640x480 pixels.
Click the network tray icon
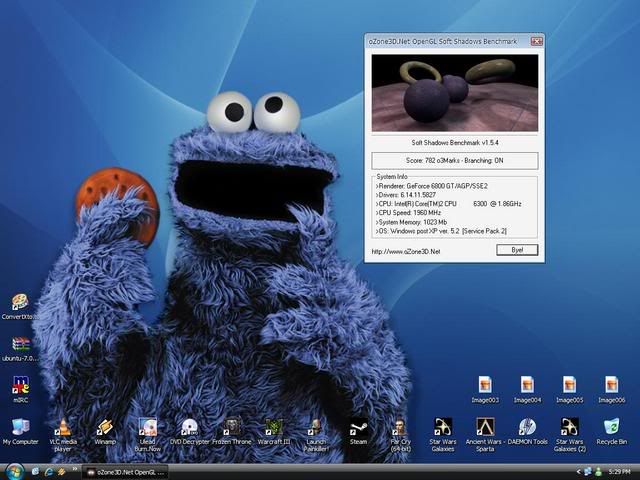point(588,472)
